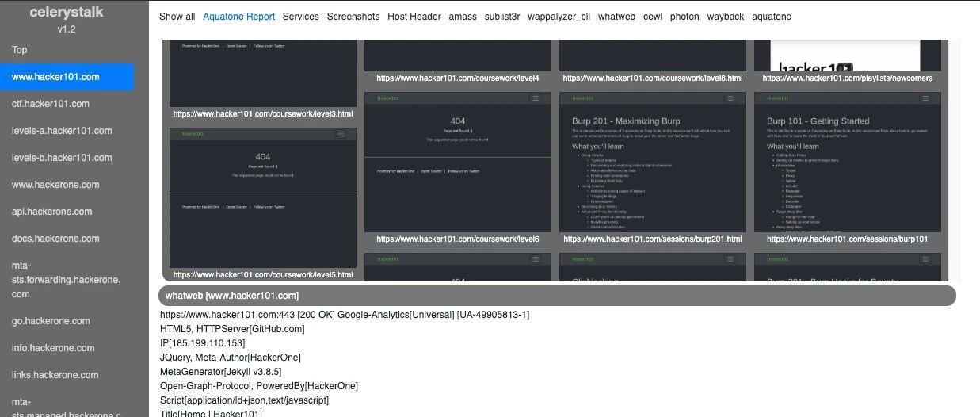Click hamburger icon in burp201 thumbnail
This screenshot has width=980, height=417.
730,98
